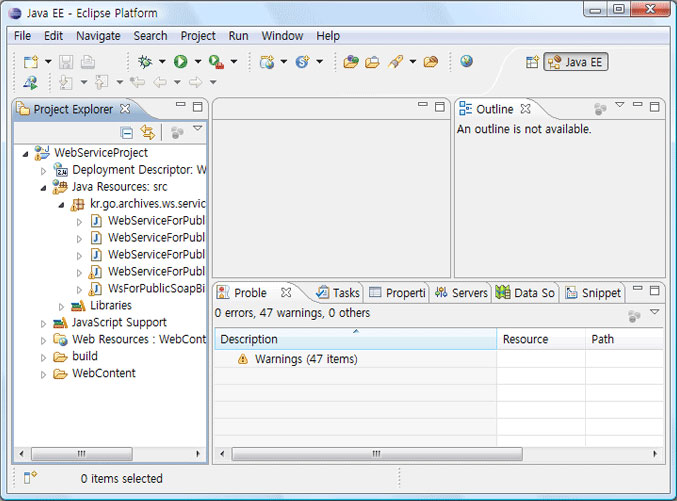The image size is (677, 501).
Task: Sort by the Resource column header
Action: 541,339
